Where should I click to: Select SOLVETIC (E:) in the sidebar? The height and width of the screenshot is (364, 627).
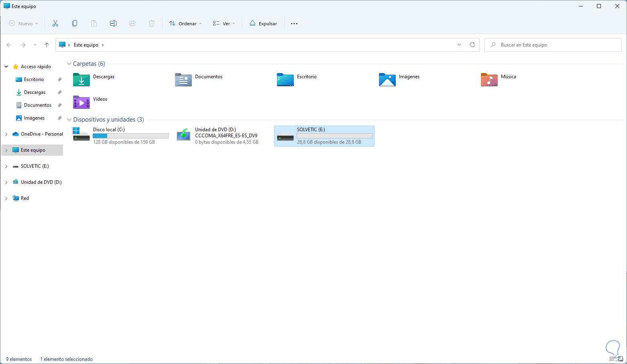pos(35,166)
